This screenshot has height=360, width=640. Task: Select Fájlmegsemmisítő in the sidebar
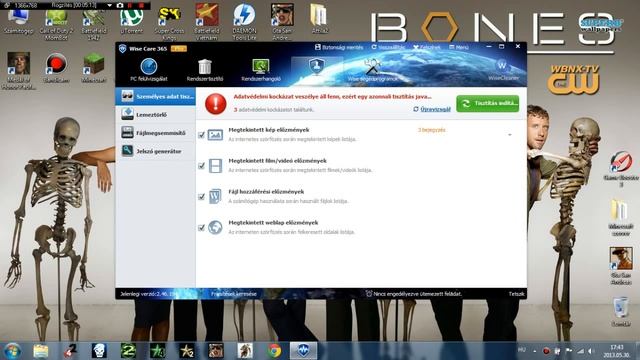coord(156,133)
